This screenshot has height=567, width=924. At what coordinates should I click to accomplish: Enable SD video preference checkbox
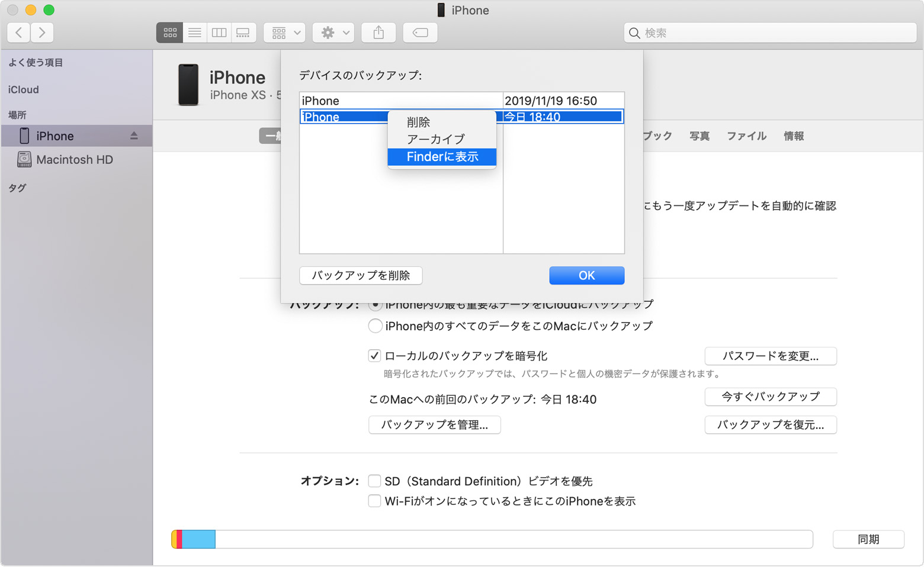[374, 481]
